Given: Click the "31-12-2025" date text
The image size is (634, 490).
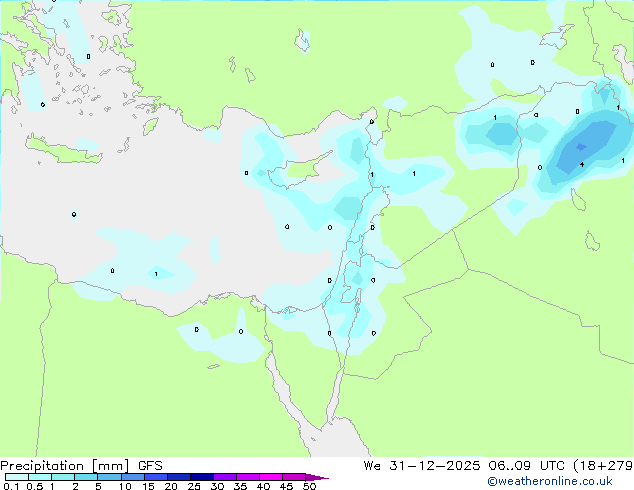Looking at the screenshot, I should pos(435,466).
